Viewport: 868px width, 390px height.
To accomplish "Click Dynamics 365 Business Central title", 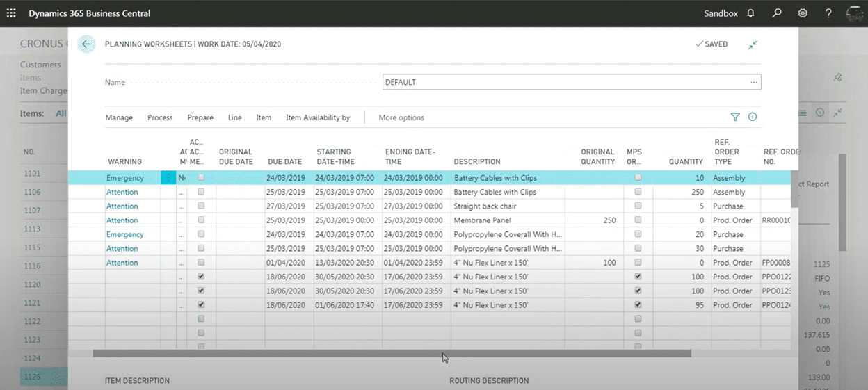I will 89,13.
